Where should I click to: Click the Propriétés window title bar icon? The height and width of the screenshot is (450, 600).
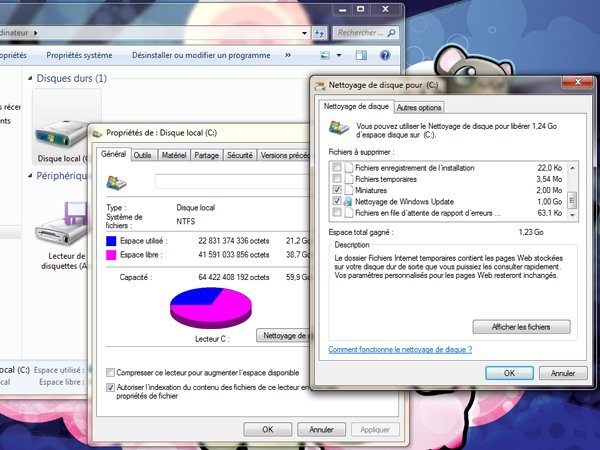(97, 133)
